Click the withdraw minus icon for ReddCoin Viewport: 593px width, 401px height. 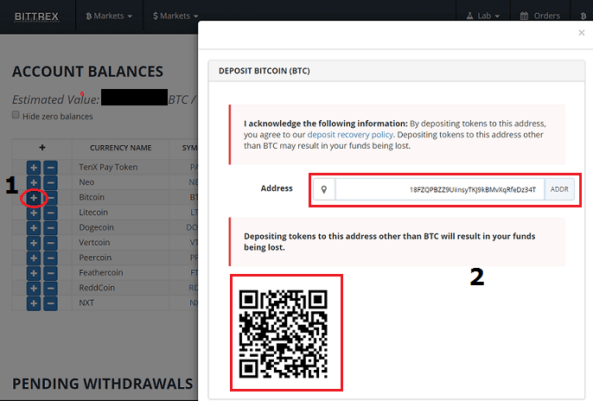[50, 288]
